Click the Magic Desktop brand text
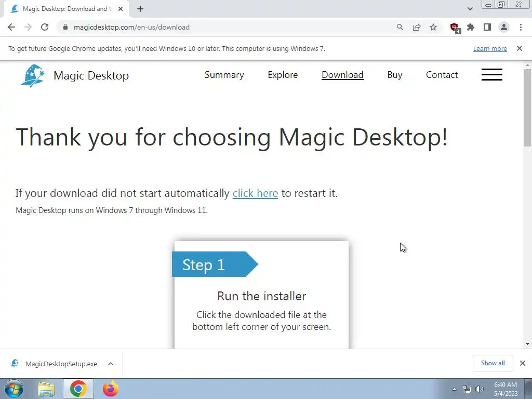The height and width of the screenshot is (399, 532). tap(91, 75)
